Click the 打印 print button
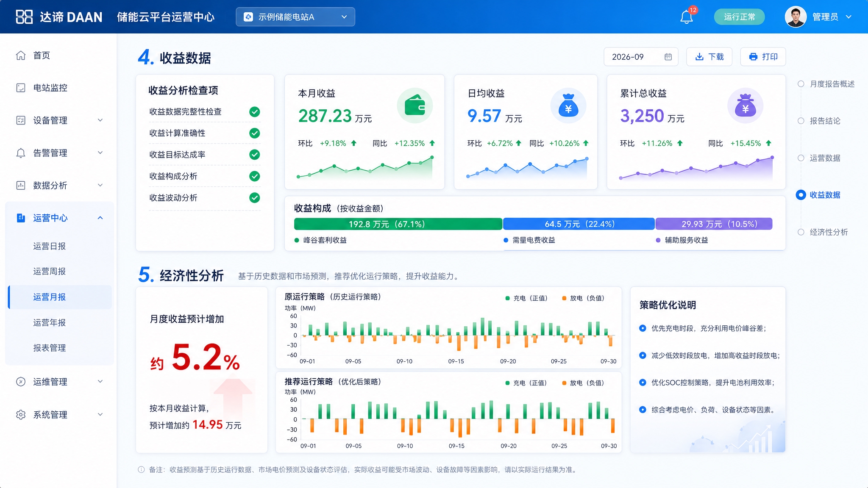The height and width of the screenshot is (488, 868). (763, 57)
